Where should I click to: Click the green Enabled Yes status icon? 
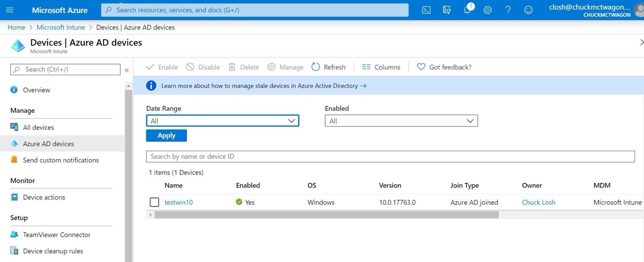click(239, 202)
